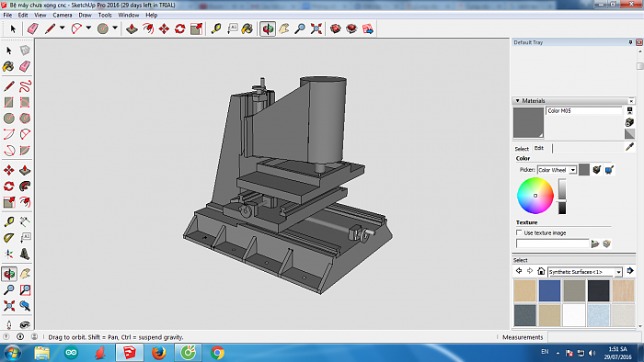Pick the eyedropper Sample Paint icon

click(629, 147)
